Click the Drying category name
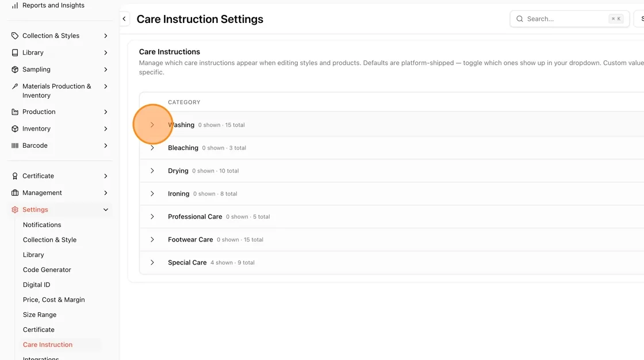The width and height of the screenshot is (644, 360). click(178, 171)
